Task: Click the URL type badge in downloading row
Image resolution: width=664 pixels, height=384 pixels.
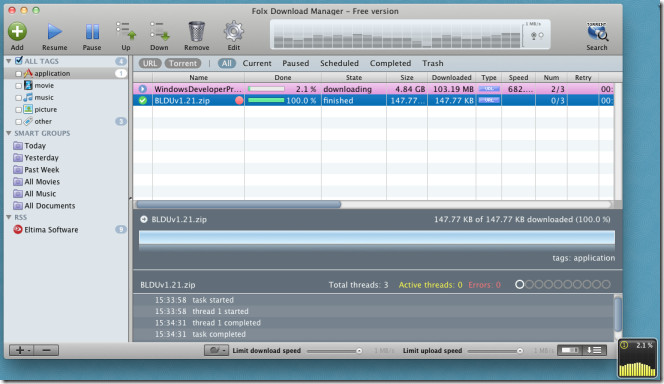Action: [x=489, y=89]
